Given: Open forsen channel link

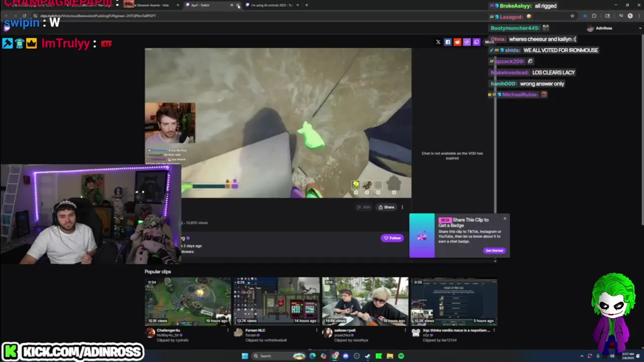Looking at the screenshot, I should pyautogui.click(x=252, y=335).
